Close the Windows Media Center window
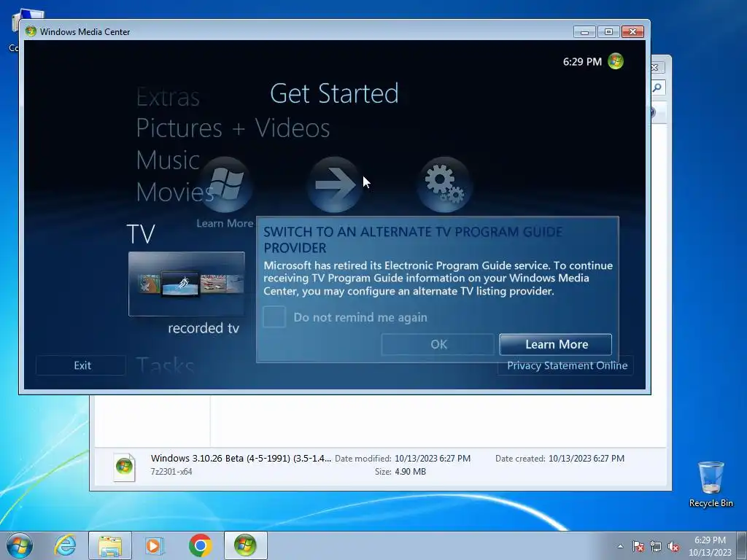 [x=632, y=32]
